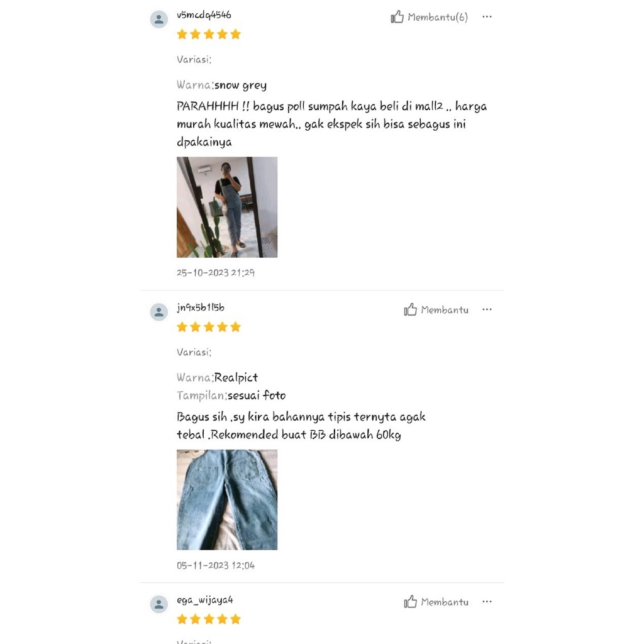Like jn9x5b1l5b review with thumbs-up icon
The image size is (644, 644).
tap(410, 309)
